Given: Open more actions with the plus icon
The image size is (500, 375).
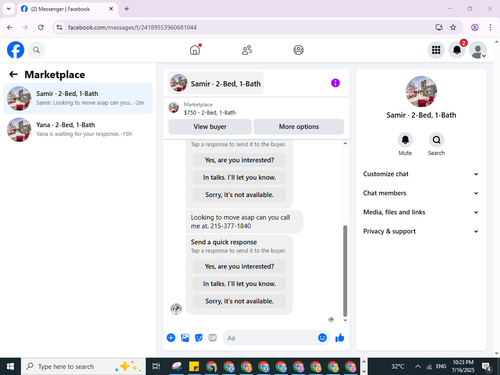Looking at the screenshot, I should click(171, 338).
